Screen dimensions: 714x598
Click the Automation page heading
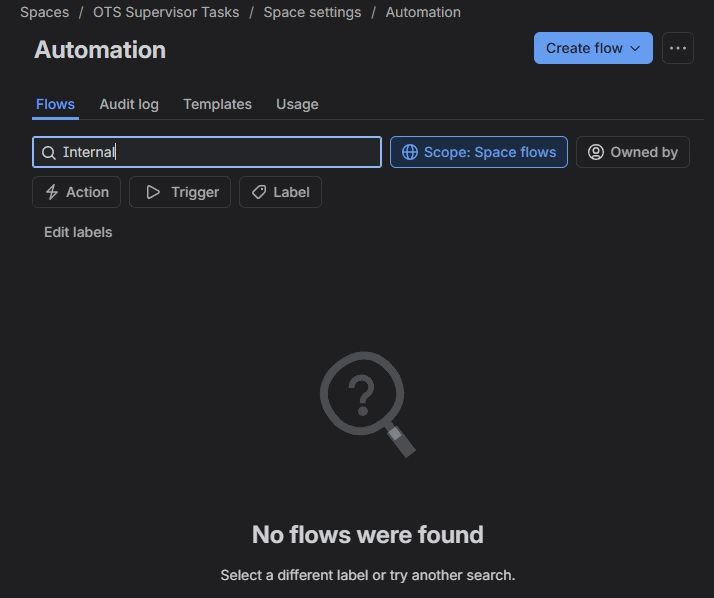(100, 50)
